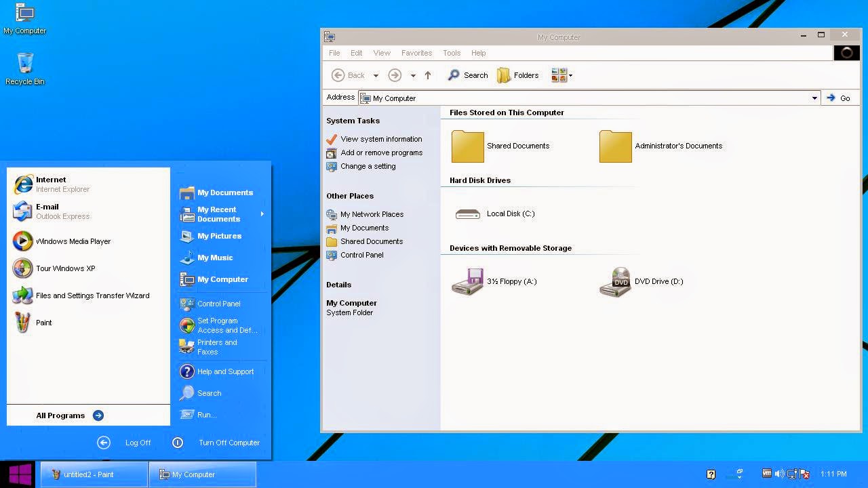
Task: Click the My Computer taskbar button
Action: click(203, 474)
